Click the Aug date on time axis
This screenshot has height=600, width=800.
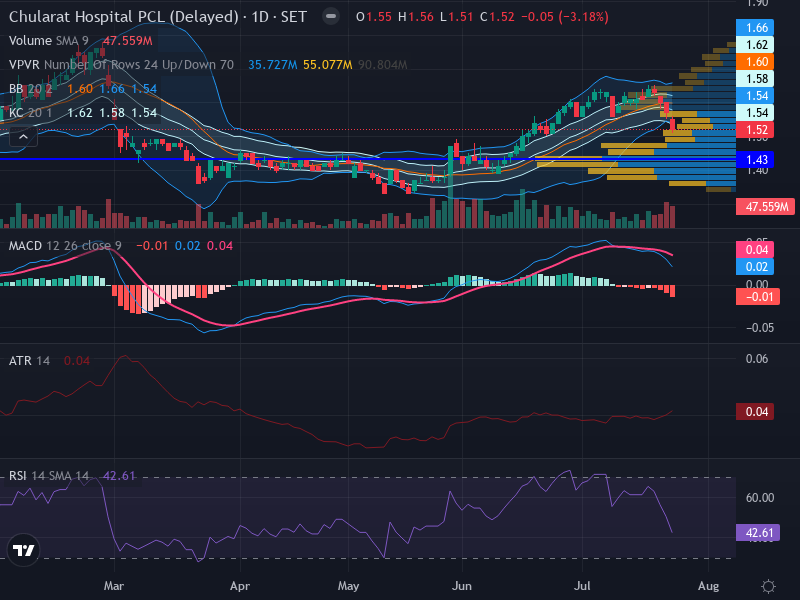(709, 586)
